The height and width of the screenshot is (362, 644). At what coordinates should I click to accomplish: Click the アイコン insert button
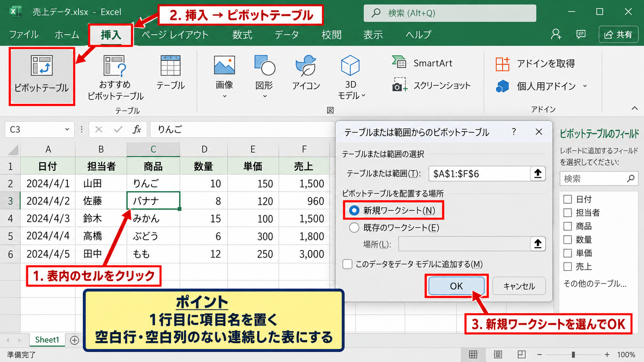click(306, 73)
